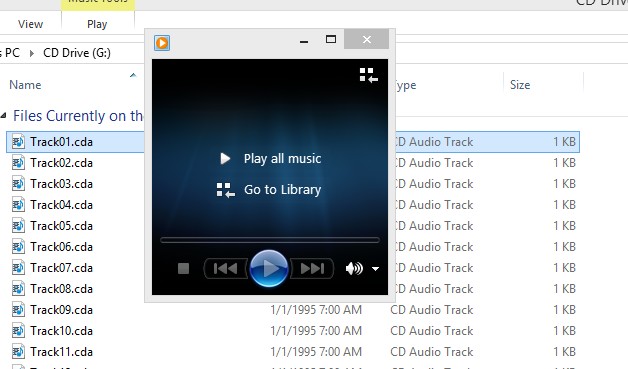Mute the player volume speaker icon

354,268
